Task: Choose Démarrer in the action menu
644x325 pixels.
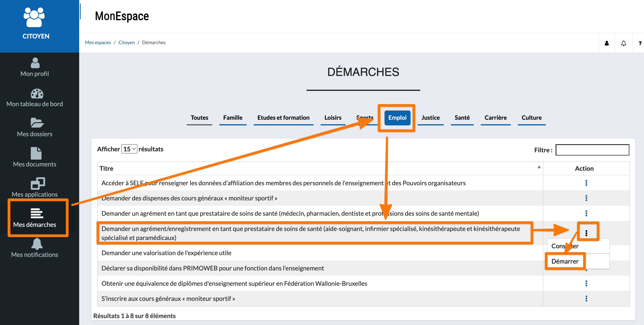Action: 565,261
